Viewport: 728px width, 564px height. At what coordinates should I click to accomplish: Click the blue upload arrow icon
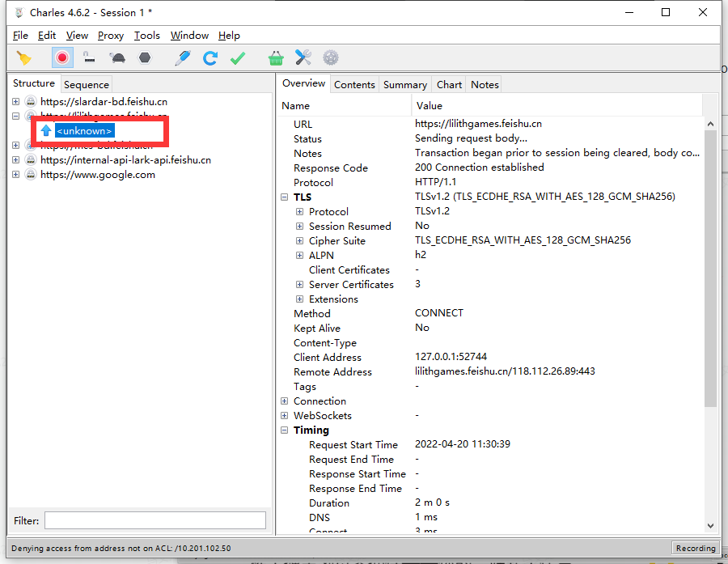[x=46, y=130]
